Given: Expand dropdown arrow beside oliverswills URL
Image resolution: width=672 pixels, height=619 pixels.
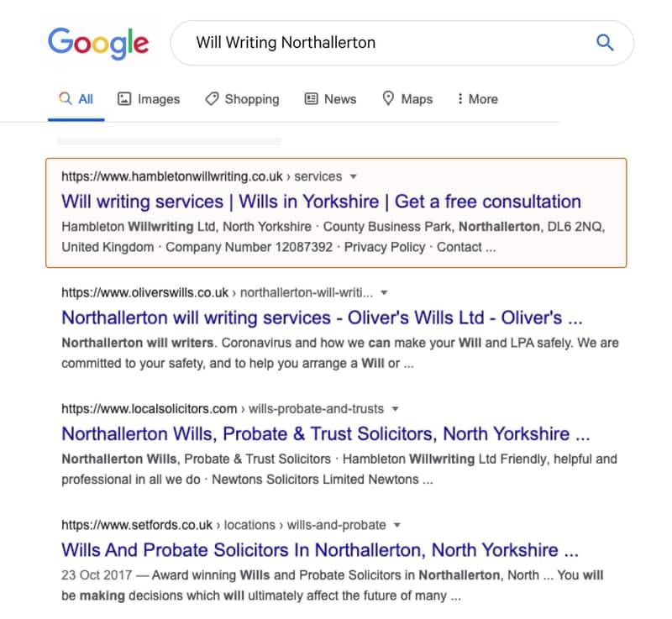Looking at the screenshot, I should click(x=384, y=292).
